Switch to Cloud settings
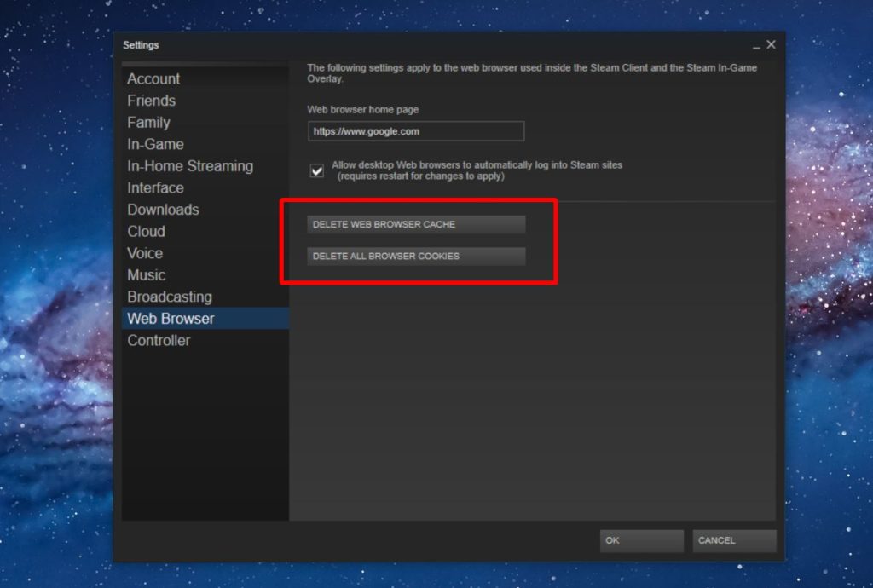The width and height of the screenshot is (873, 588). click(x=146, y=231)
